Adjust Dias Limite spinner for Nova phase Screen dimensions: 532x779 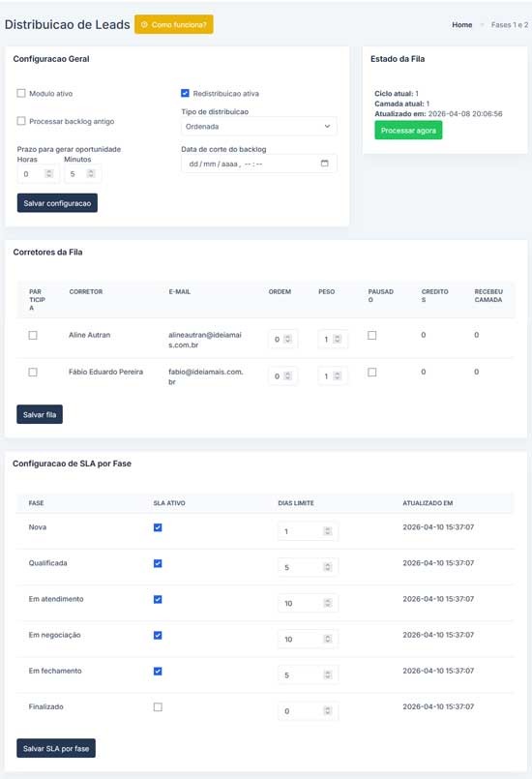point(327,531)
